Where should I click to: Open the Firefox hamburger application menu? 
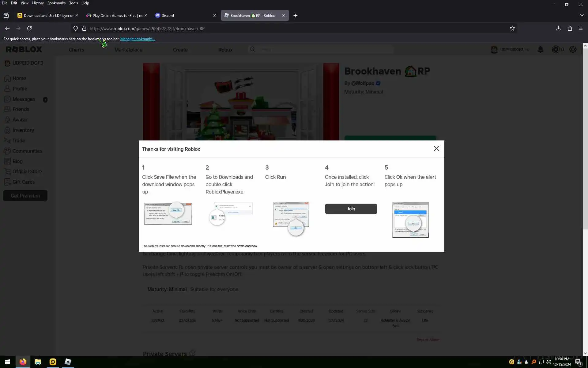[x=581, y=28]
